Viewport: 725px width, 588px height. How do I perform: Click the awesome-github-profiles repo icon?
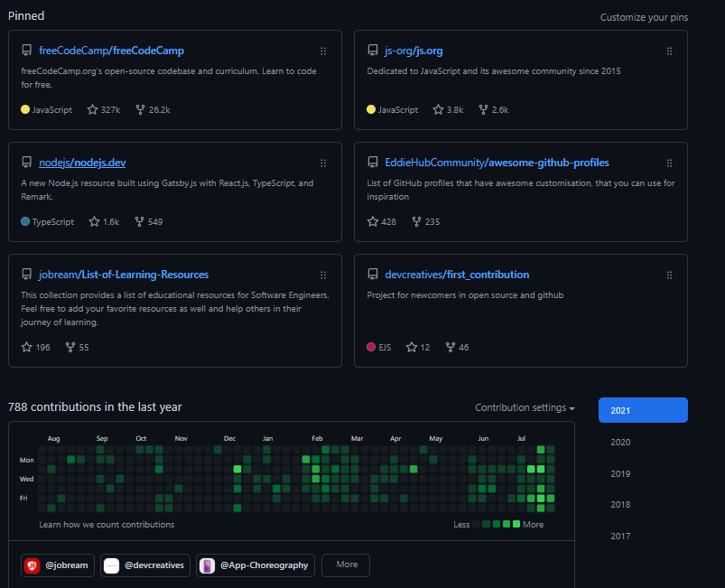click(x=373, y=163)
